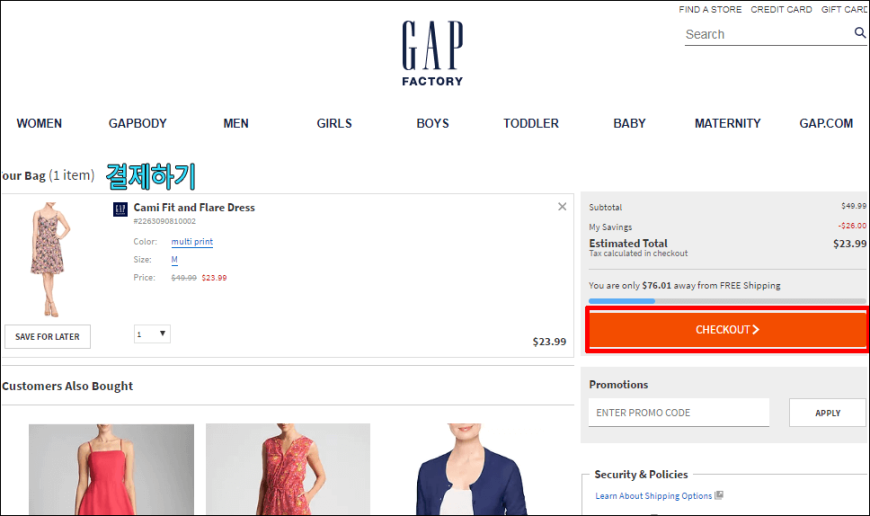Click the multi print color link

tap(192, 241)
